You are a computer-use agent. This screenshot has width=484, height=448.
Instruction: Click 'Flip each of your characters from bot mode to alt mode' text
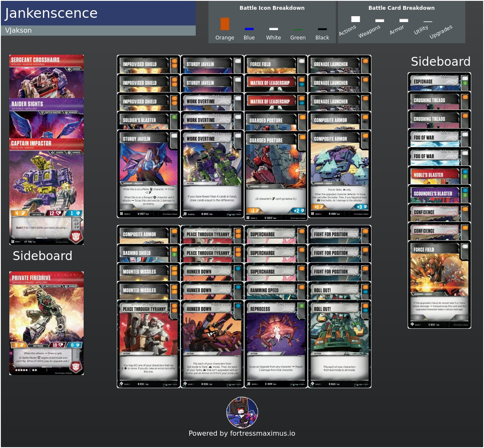click(340, 368)
